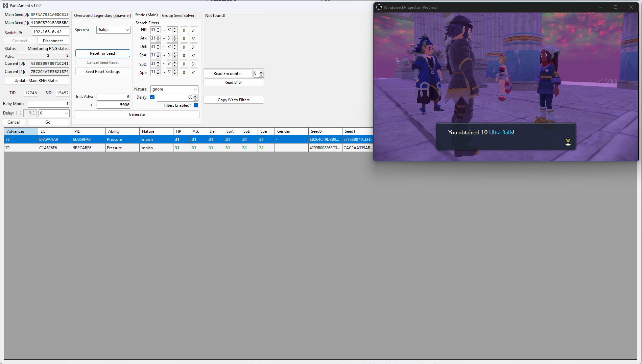
Task: Set HP filter to 31 with the 31 button
Action: pos(194,30)
